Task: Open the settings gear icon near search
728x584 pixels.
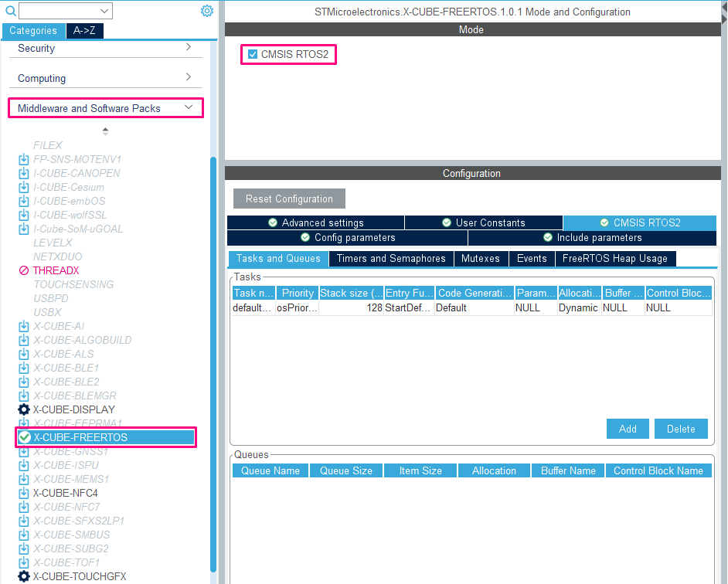Action: coord(206,11)
